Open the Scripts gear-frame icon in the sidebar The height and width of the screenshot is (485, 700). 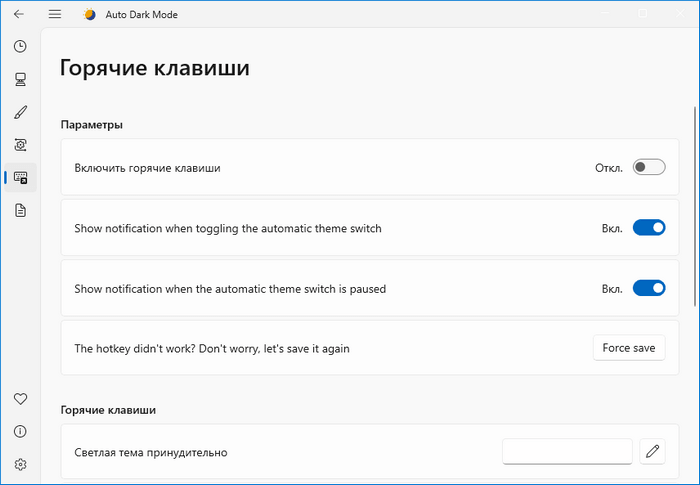[x=21, y=145]
